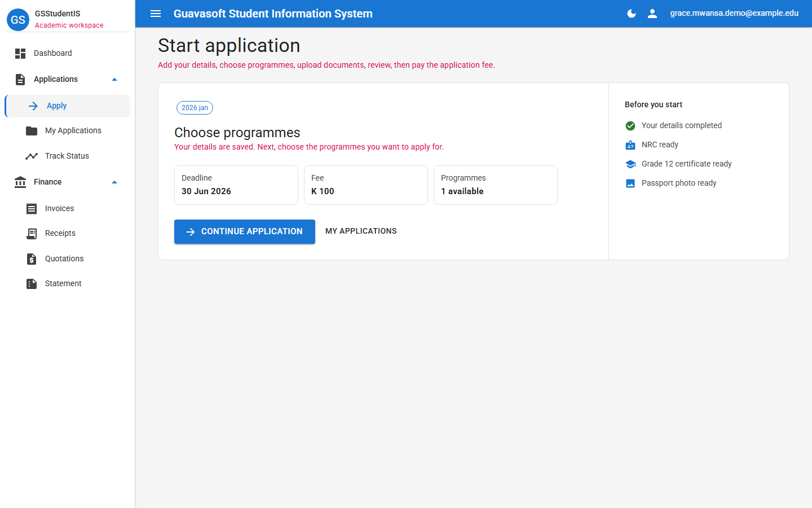Click the 'Passport photo ready' text
The height and width of the screenshot is (508, 812).
(x=679, y=183)
